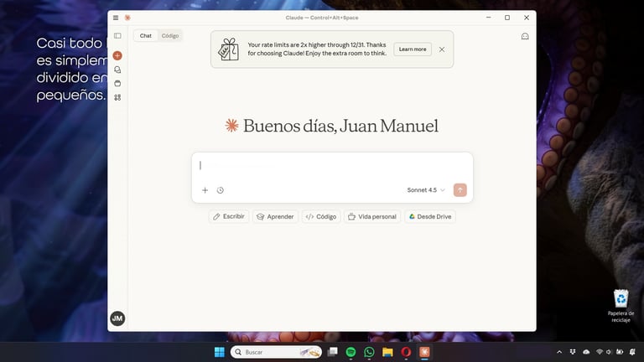The width and height of the screenshot is (644, 362).
Task: Send message with orange arrow button
Action: pyautogui.click(x=460, y=190)
